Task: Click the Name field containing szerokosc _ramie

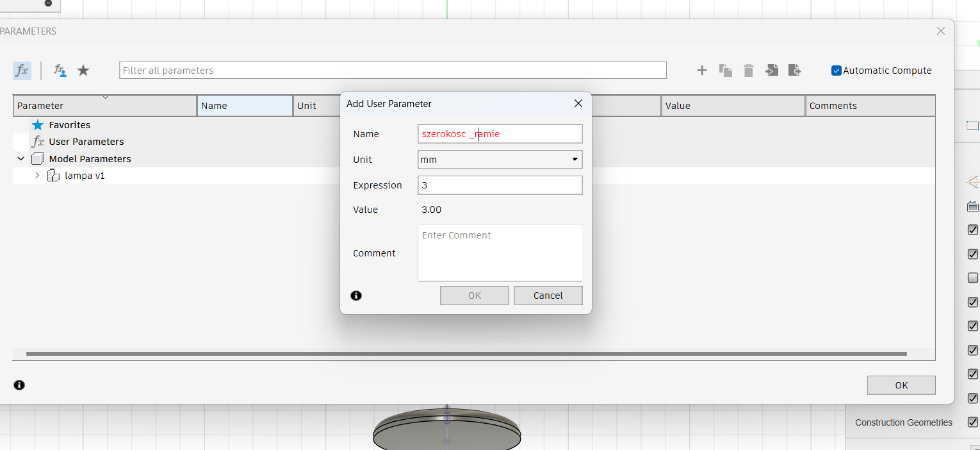Action: [500, 134]
